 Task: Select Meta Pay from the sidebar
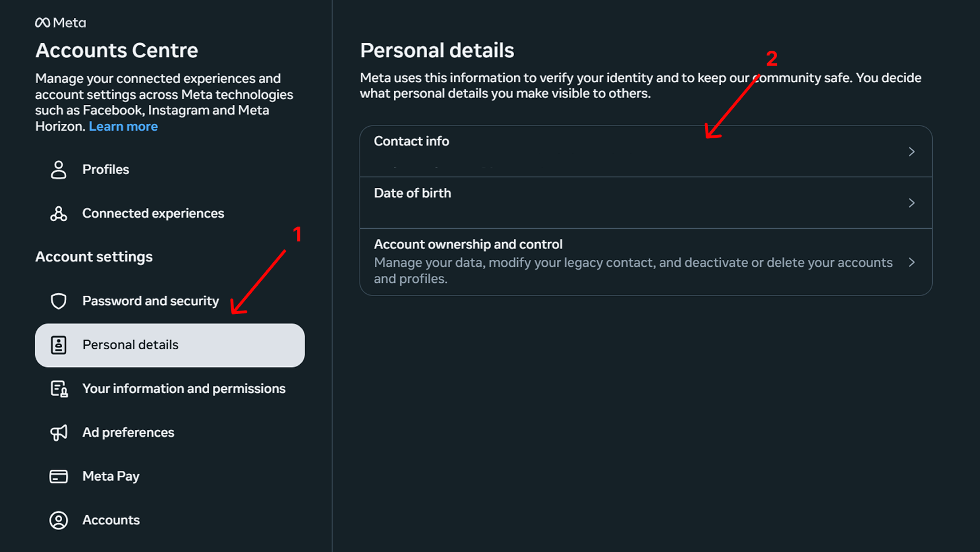point(111,477)
